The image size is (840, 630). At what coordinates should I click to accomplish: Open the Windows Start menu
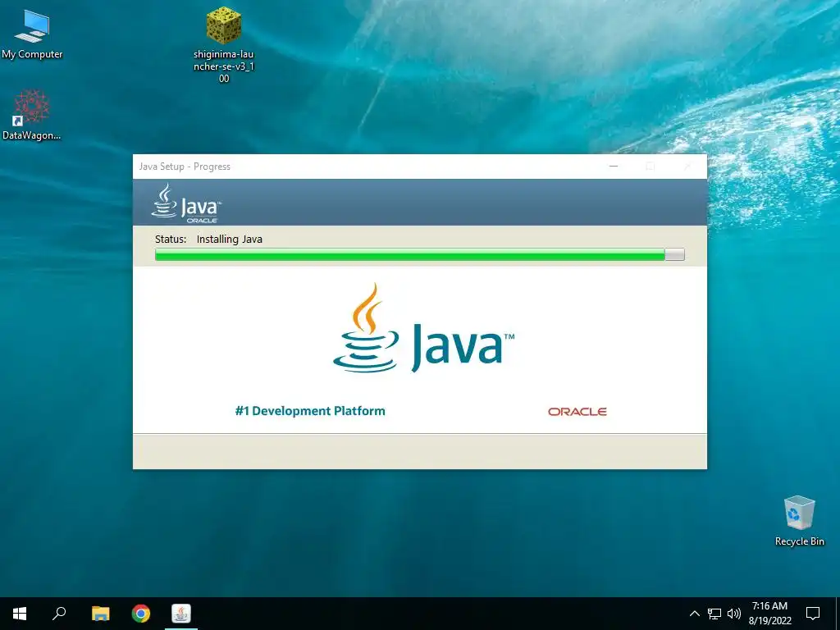(20, 614)
